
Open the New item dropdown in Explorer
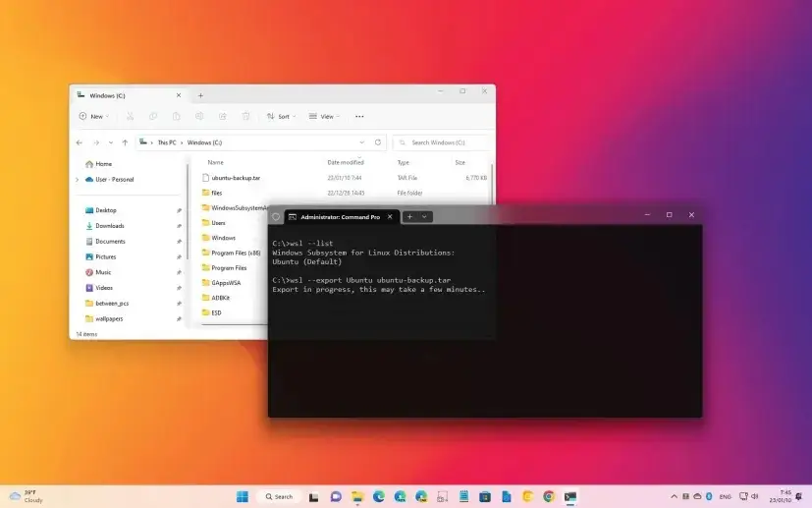pyautogui.click(x=93, y=117)
